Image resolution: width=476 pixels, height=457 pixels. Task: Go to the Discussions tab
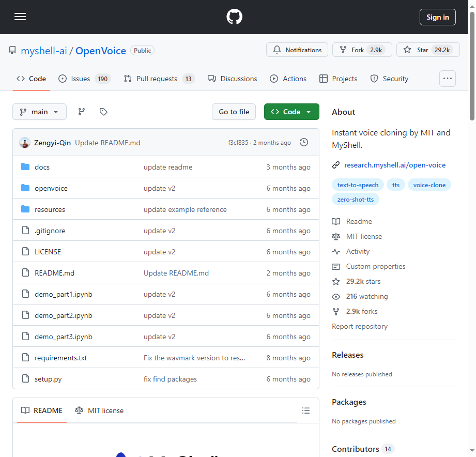232,79
